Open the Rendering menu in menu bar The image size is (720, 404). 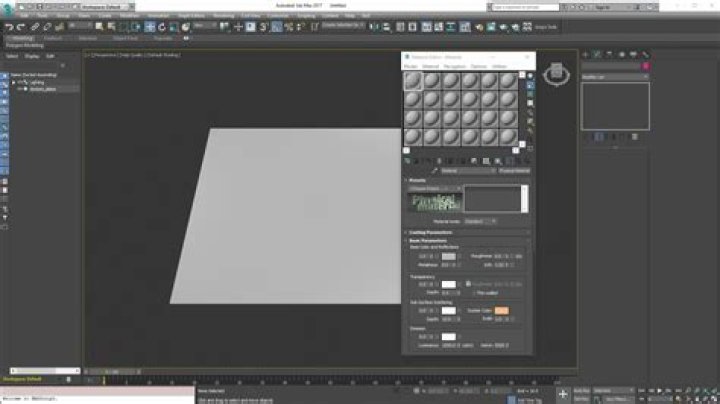coord(224,16)
